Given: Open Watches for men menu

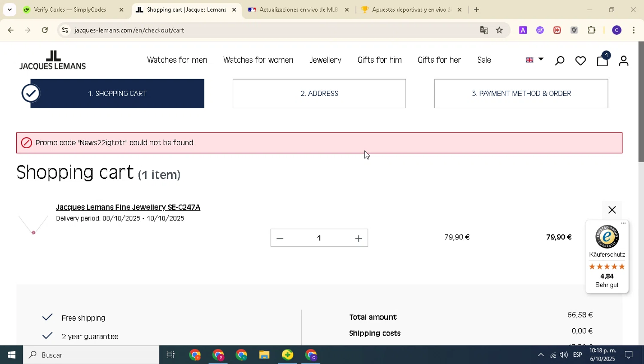Looking at the screenshot, I should [x=177, y=60].
